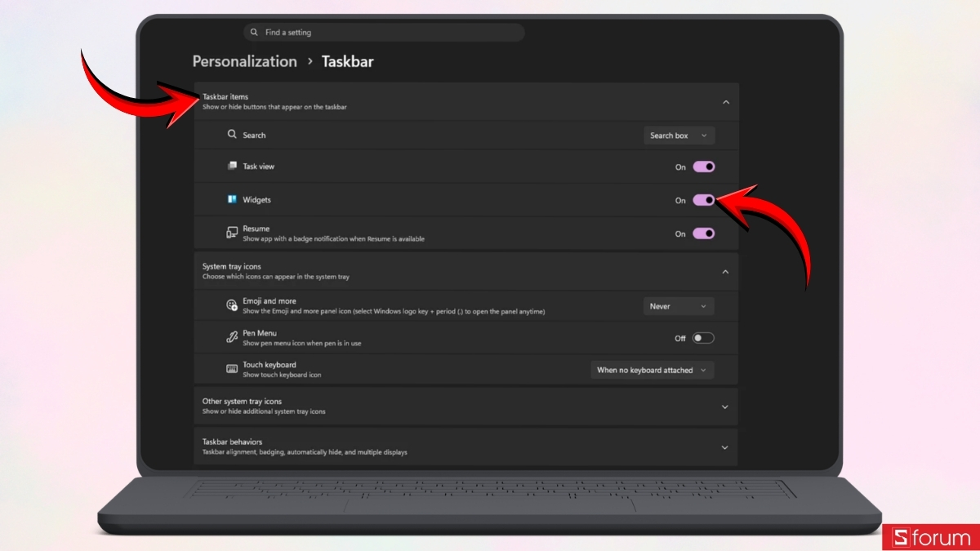This screenshot has height=551, width=980.
Task: Click the On label beside Resume
Action: pos(680,233)
